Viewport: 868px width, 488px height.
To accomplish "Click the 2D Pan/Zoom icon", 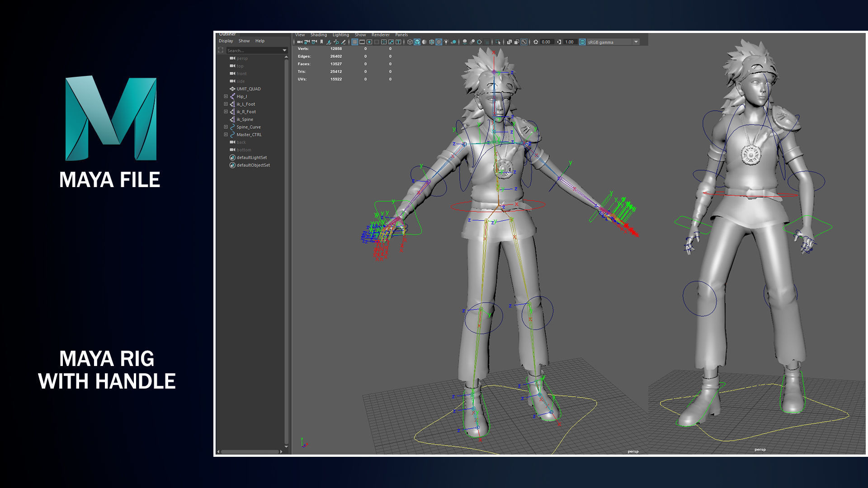I will (336, 42).
